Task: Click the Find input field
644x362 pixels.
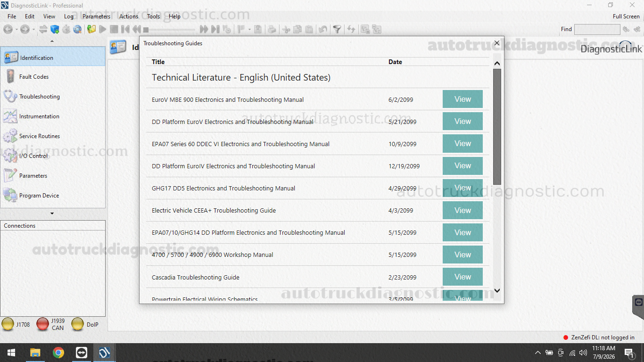Action: click(x=597, y=29)
